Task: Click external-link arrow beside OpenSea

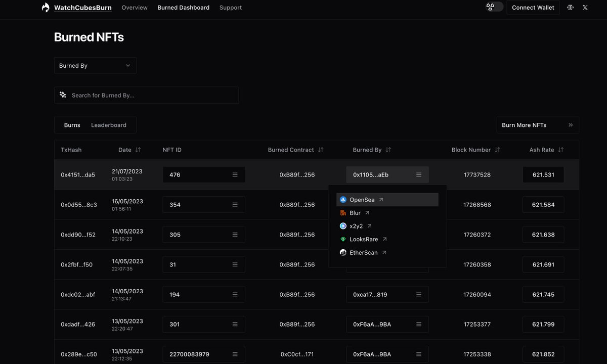Action: 381,200
